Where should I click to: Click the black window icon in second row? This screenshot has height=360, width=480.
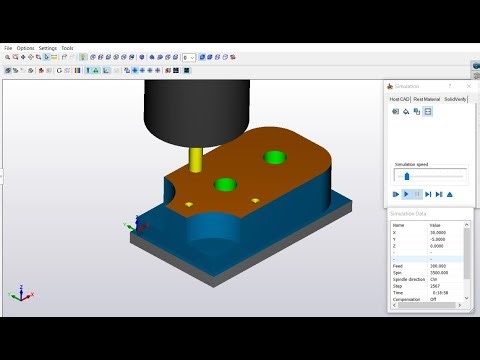tap(176, 70)
